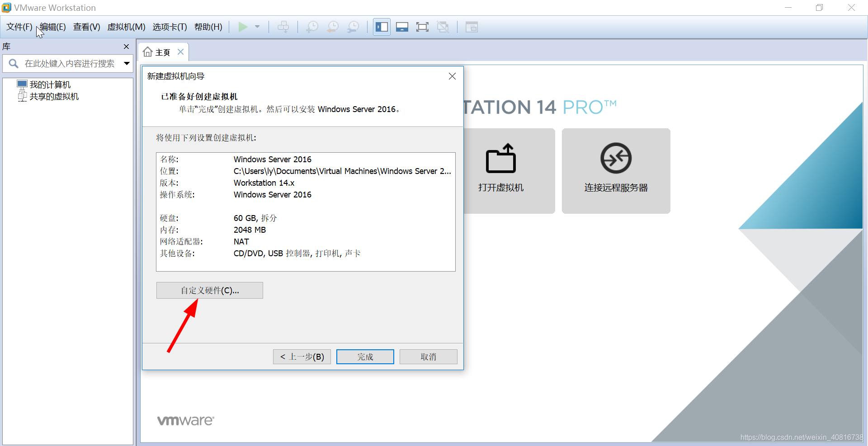The image size is (868, 446).
Task: Click the 打开虚拟机 tile
Action: point(509,171)
